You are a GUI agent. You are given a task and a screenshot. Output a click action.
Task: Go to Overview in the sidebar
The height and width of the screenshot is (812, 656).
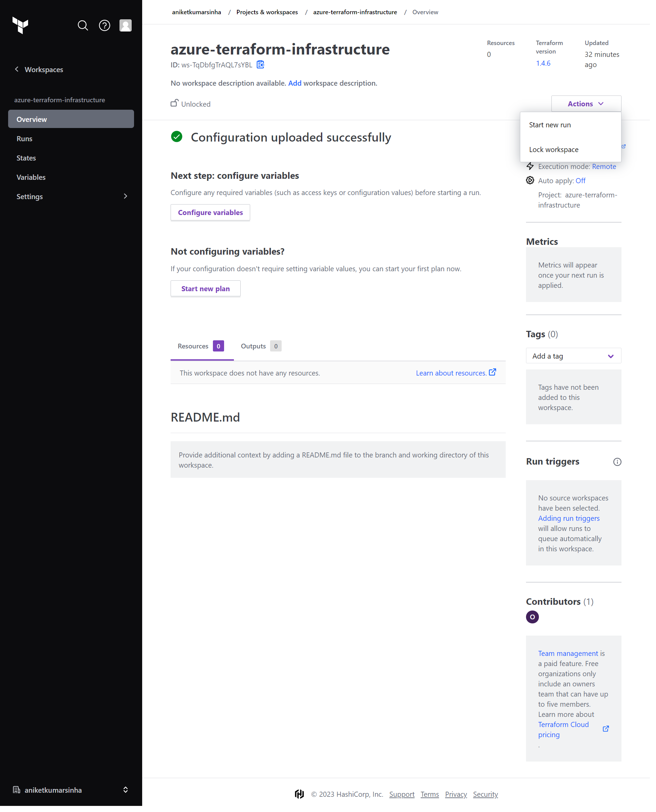tap(71, 120)
